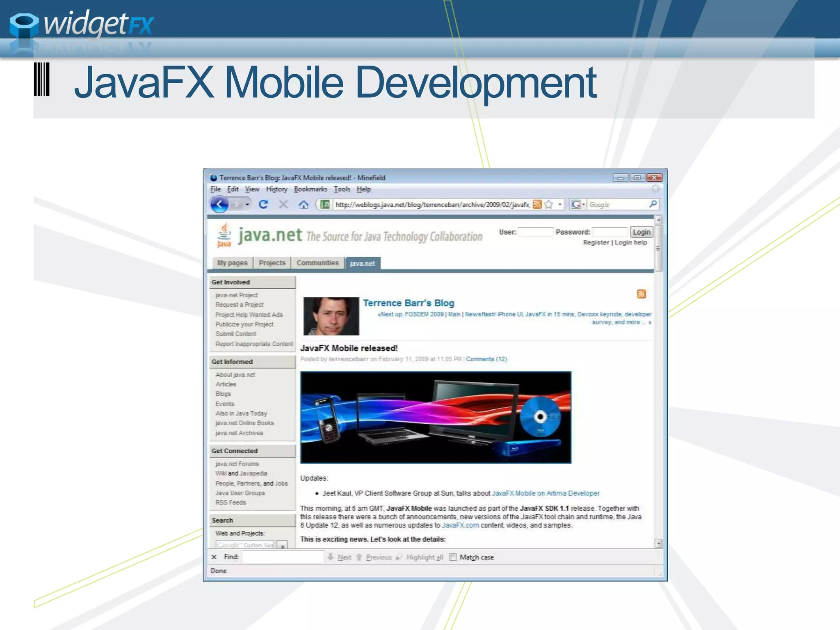Bookmark page with the star icon
The image size is (840, 630).
coord(549,204)
